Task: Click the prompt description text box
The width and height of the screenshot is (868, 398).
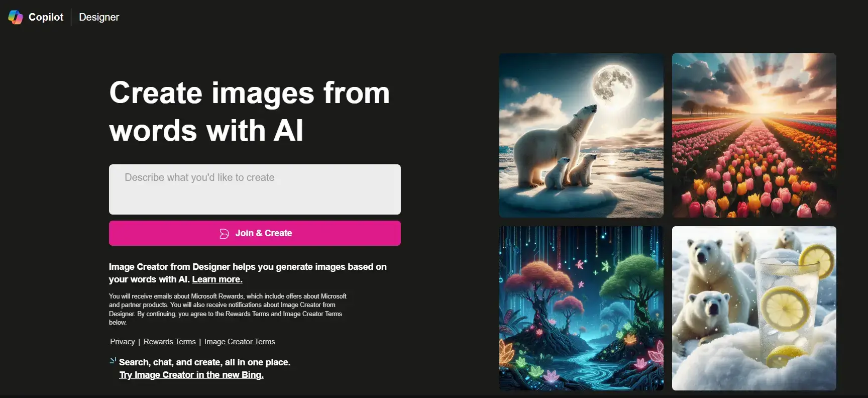Action: coord(255,189)
